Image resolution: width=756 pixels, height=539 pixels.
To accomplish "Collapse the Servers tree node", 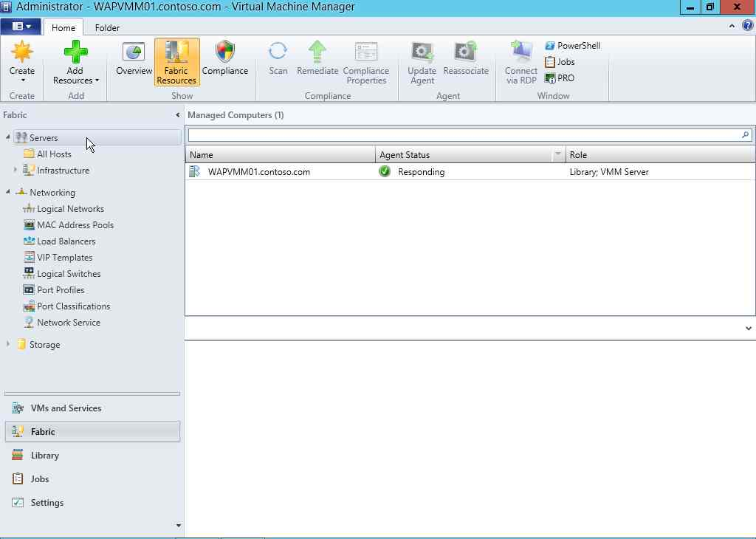I will pos(7,137).
